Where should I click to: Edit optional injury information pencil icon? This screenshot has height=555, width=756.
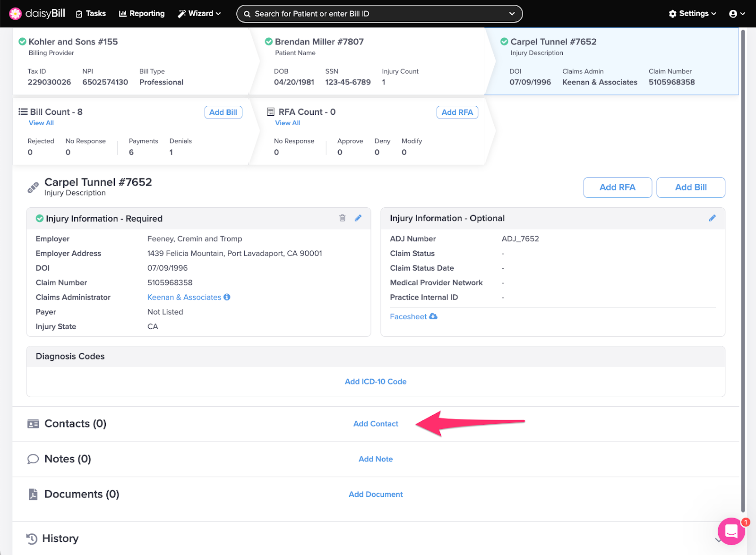click(712, 218)
